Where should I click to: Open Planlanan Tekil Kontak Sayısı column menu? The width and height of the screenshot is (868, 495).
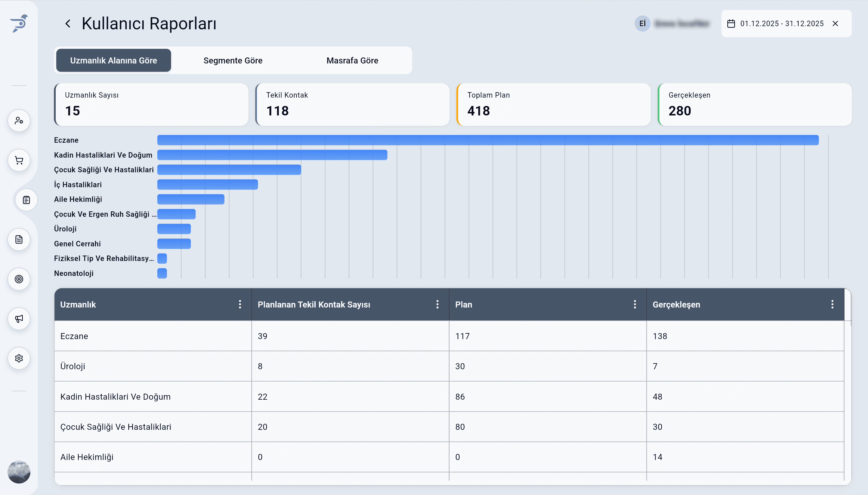coord(437,304)
